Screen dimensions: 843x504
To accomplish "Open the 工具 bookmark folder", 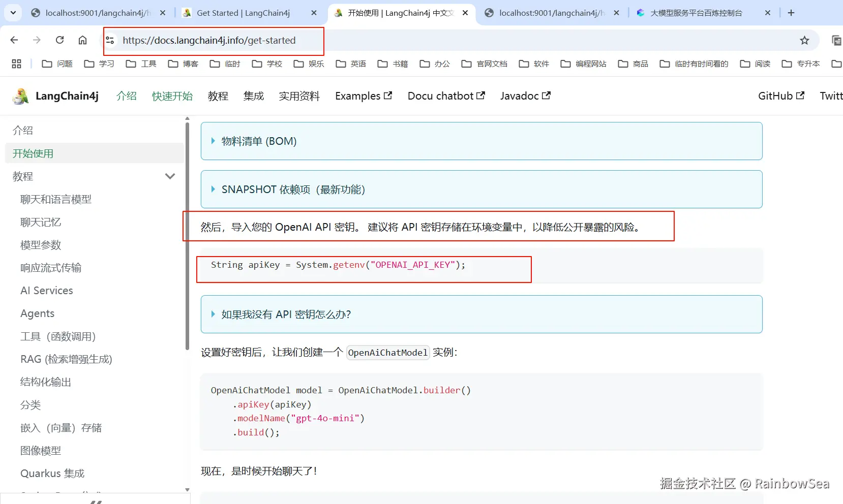I will (141, 64).
